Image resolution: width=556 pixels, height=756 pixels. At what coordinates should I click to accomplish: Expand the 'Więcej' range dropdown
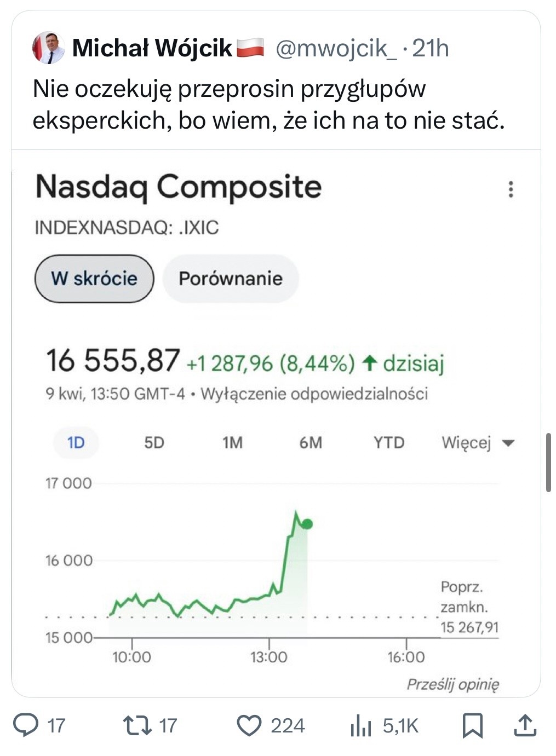point(478,442)
